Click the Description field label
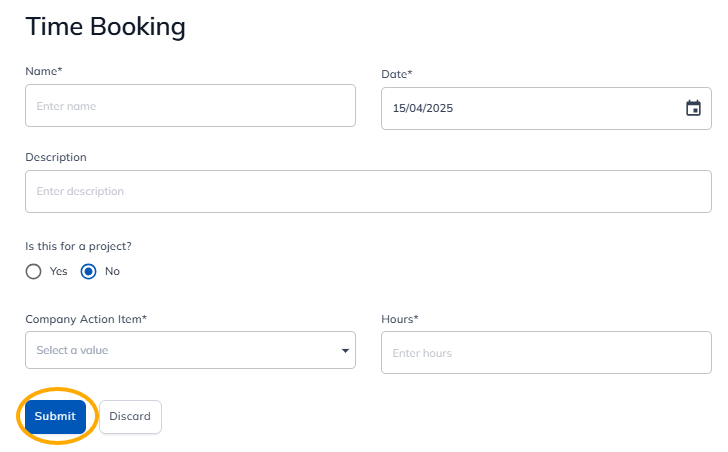Viewport: 728px width, 452px height. [x=56, y=157]
